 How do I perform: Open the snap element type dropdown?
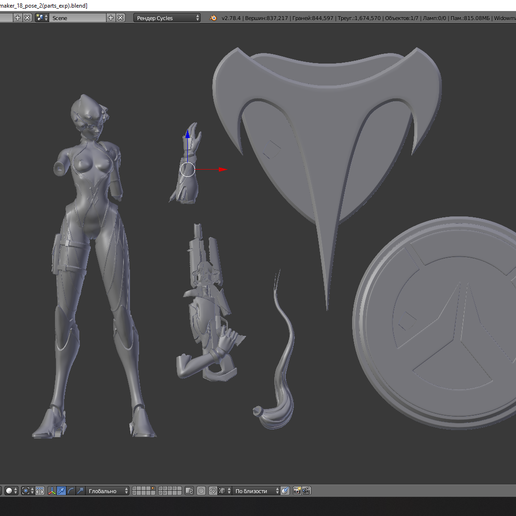pyautogui.click(x=225, y=491)
